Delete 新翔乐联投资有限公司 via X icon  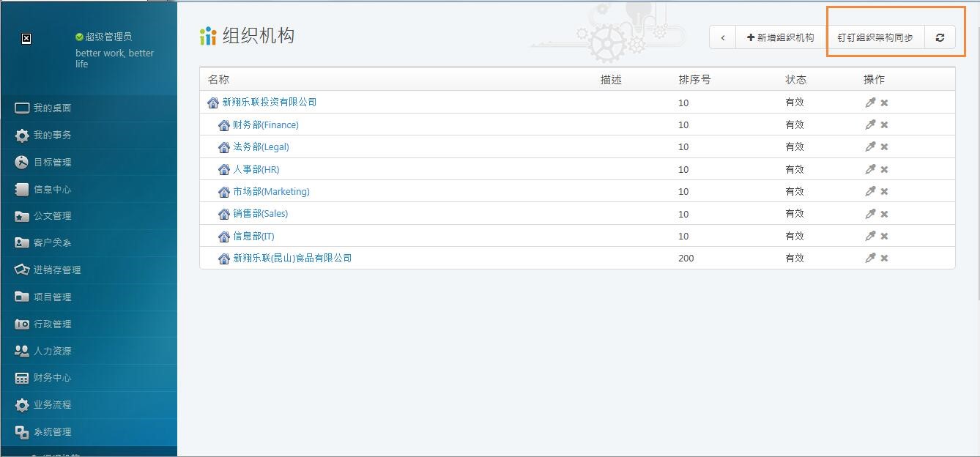[x=884, y=103]
